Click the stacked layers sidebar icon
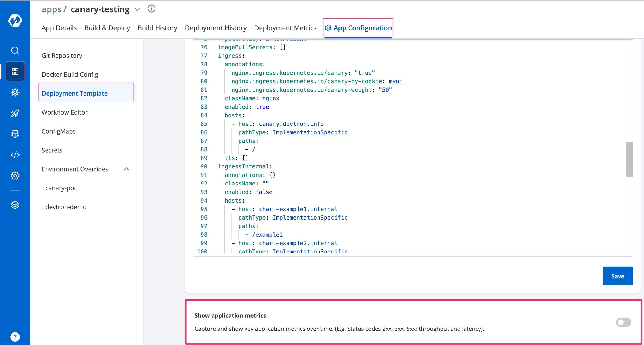644x345 pixels. [15, 205]
